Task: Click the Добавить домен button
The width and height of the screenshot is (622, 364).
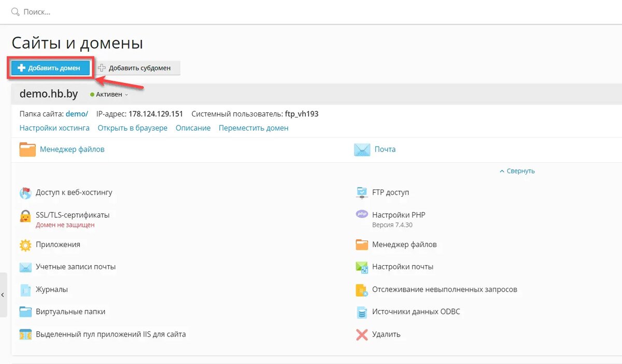Action: tap(50, 68)
